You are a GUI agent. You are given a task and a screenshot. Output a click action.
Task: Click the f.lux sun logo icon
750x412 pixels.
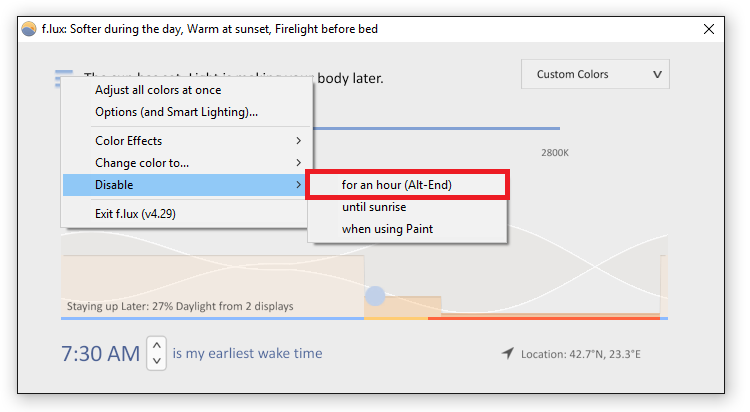coord(29,29)
